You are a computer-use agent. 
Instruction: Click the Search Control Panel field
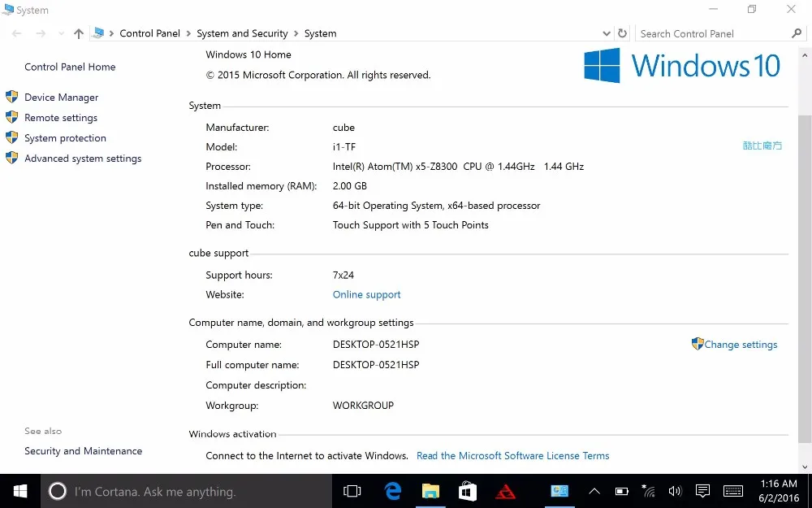712,33
